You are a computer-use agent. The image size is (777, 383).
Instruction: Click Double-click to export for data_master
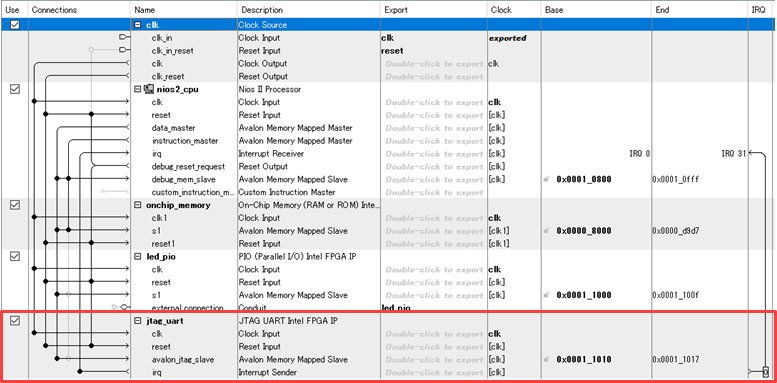[434, 128]
